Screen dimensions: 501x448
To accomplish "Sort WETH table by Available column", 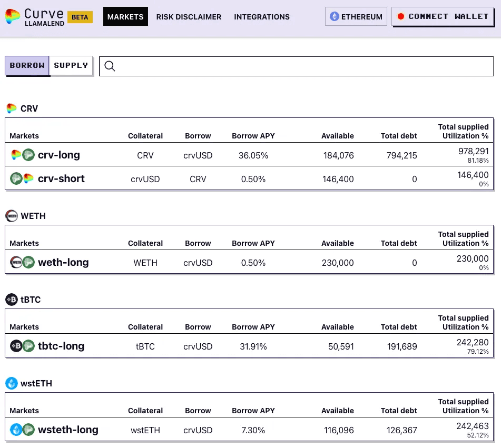I will click(337, 243).
